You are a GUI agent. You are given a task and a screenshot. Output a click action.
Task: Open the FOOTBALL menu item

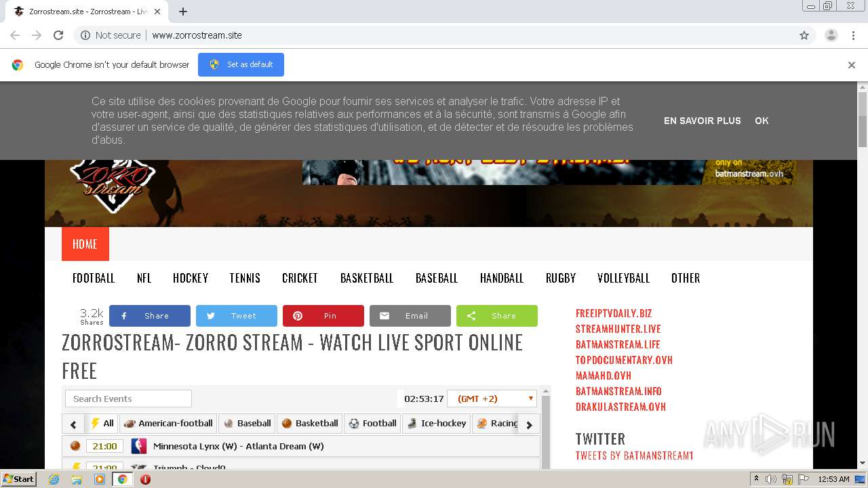[94, 278]
